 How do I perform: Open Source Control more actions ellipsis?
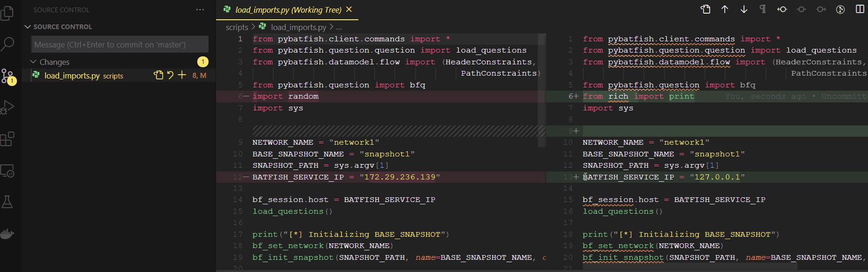tap(200, 10)
